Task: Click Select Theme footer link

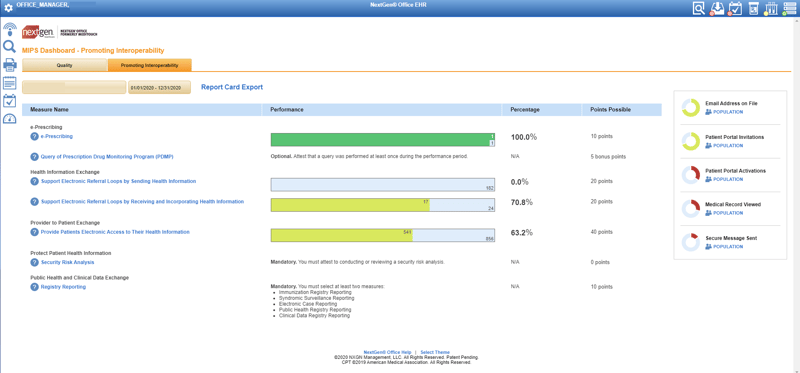Action: [x=435, y=353]
